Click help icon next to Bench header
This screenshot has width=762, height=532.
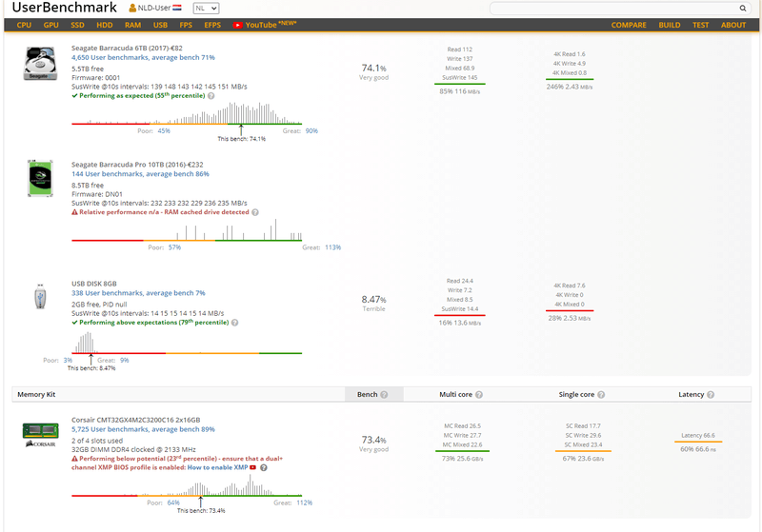tap(384, 395)
